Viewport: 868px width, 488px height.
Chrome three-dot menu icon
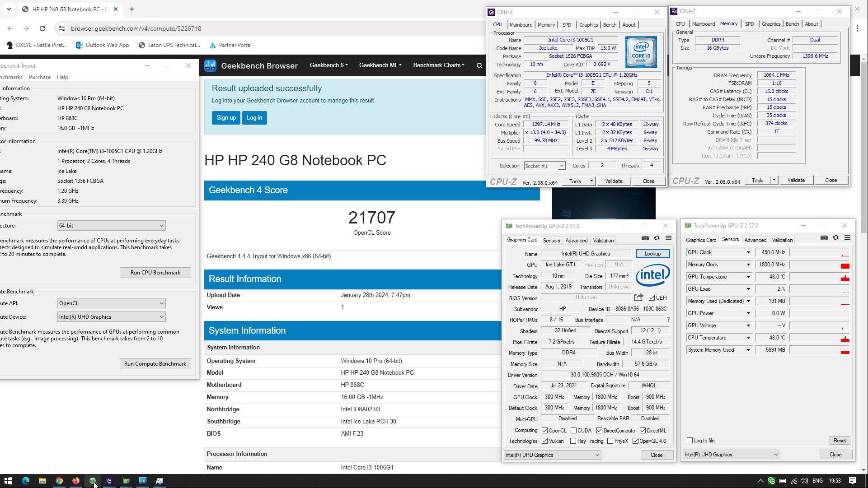[858, 28]
